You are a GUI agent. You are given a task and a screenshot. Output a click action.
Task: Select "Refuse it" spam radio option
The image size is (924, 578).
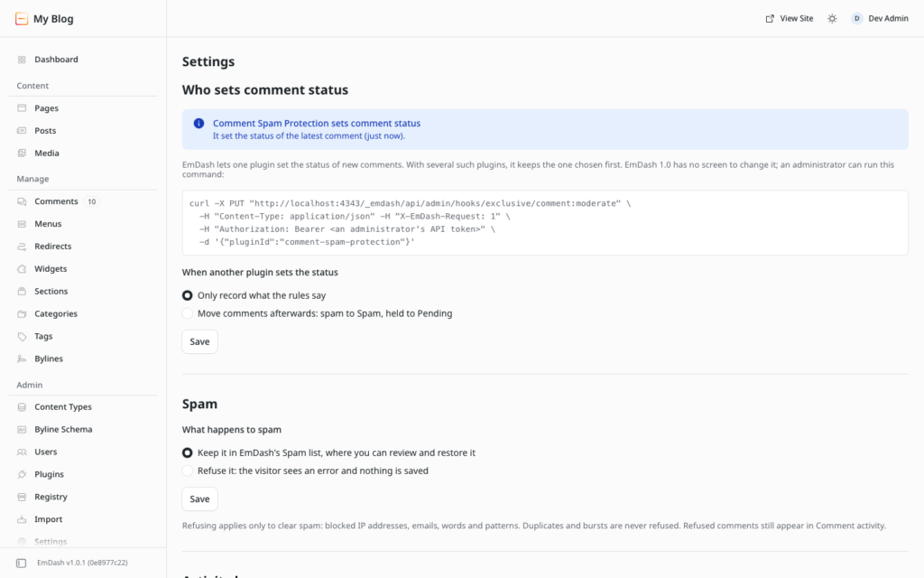188,471
